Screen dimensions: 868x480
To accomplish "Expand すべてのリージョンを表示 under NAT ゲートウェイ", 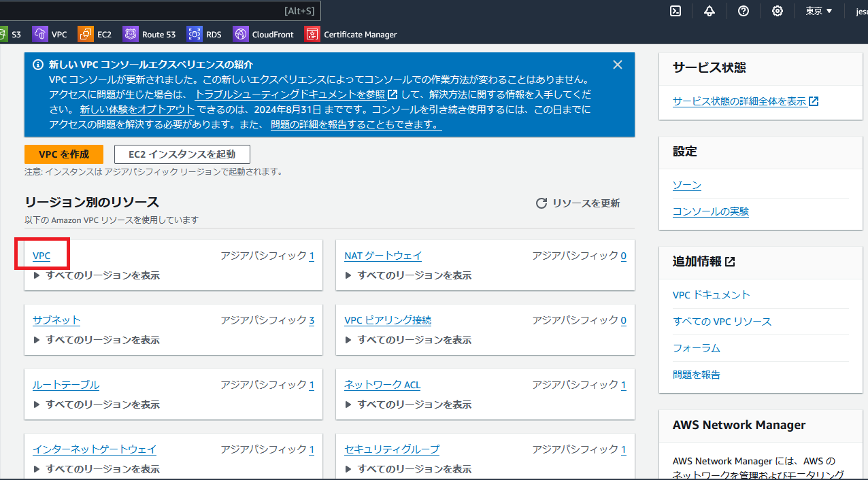I will tap(409, 275).
